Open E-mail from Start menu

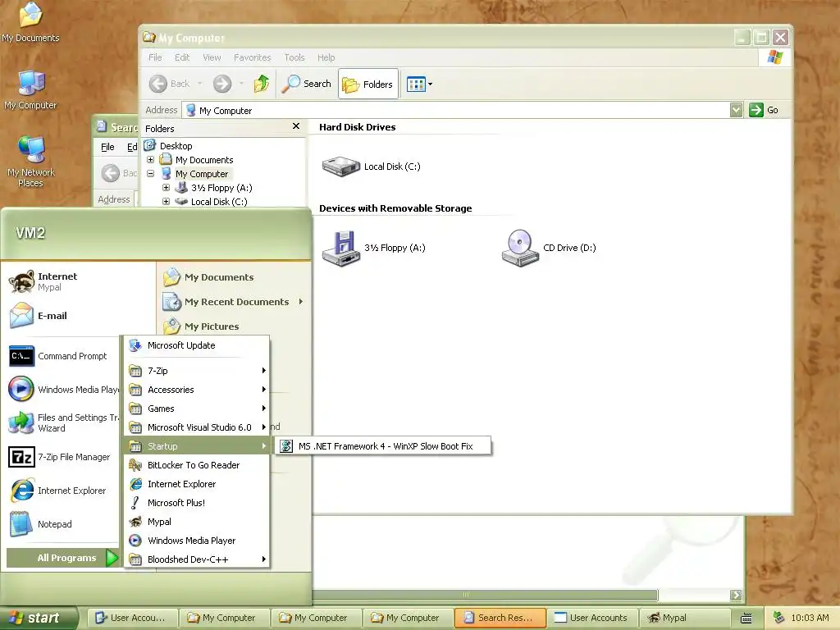tap(39, 316)
